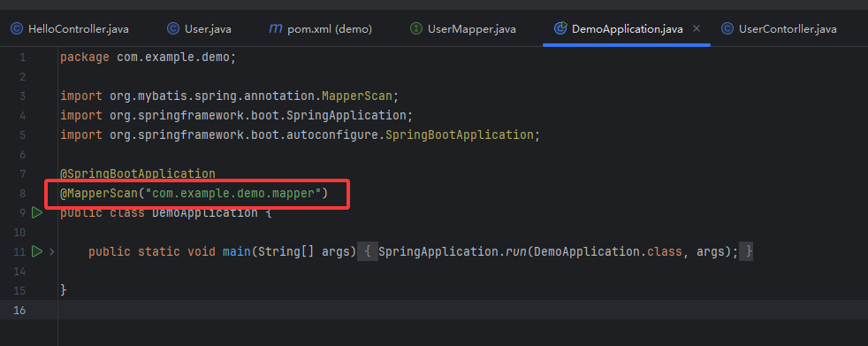Click DemoApplication.class argument in run call

coord(607,251)
